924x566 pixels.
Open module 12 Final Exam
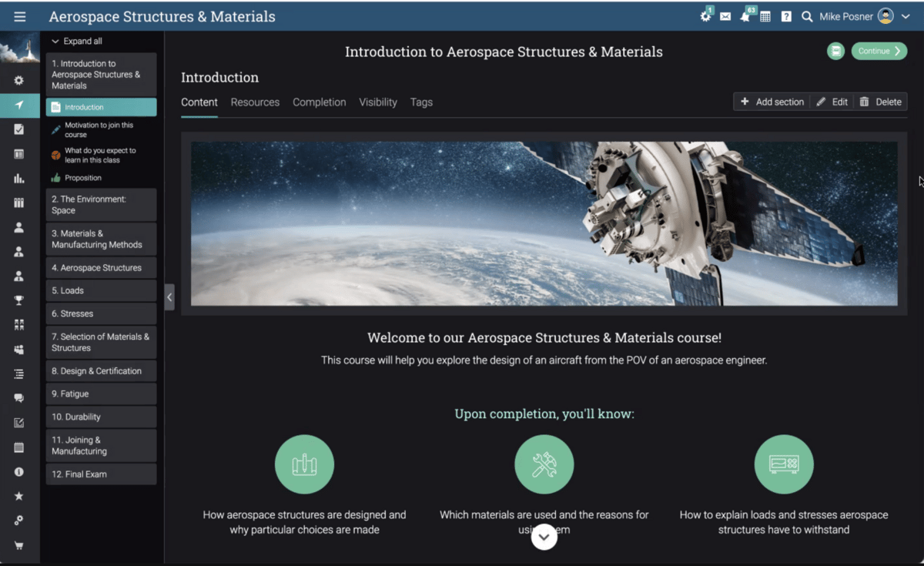coord(101,474)
